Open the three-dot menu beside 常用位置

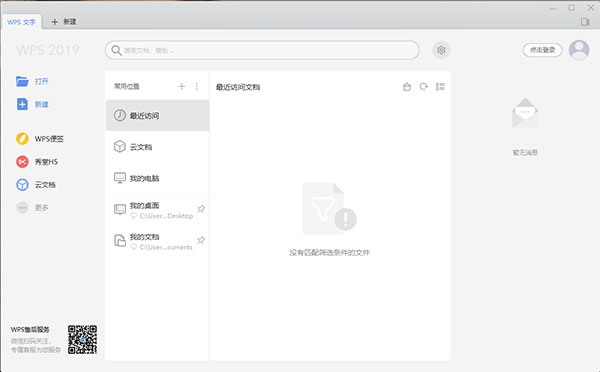coord(197,86)
